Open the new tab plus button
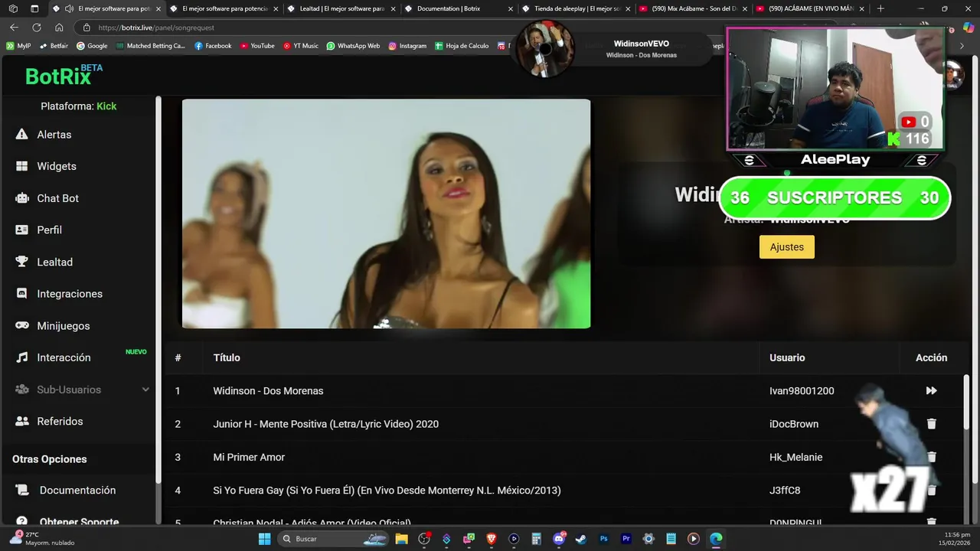 880,8
